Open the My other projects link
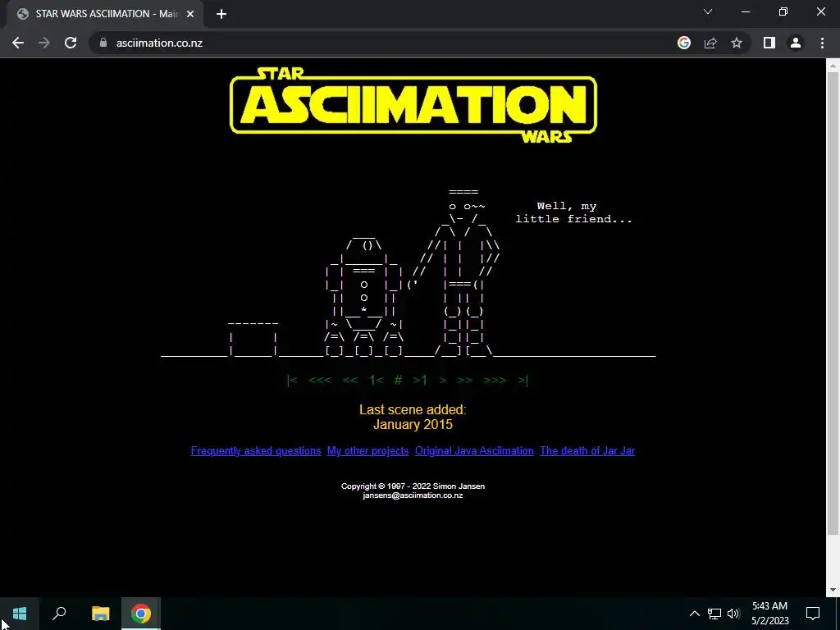This screenshot has width=840, height=630. [x=367, y=451]
